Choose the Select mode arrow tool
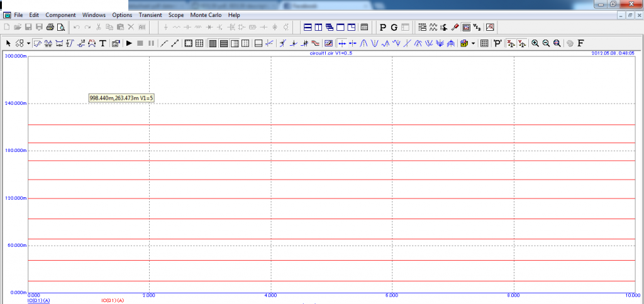The width and height of the screenshot is (644, 304). tap(8, 43)
